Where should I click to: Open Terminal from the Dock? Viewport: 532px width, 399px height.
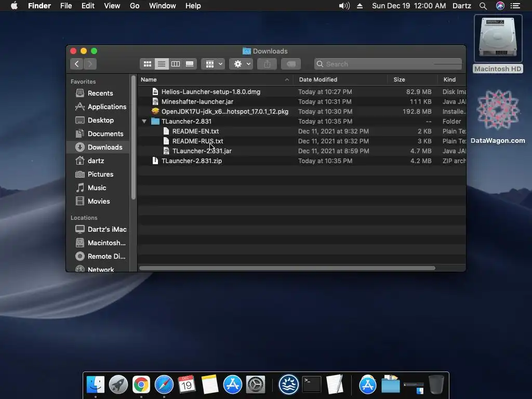pyautogui.click(x=312, y=385)
